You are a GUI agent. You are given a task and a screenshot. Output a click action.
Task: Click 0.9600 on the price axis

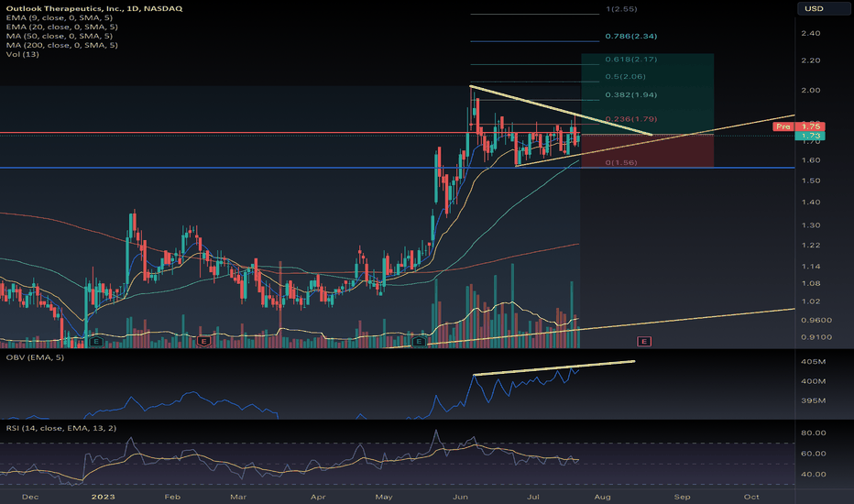click(816, 321)
